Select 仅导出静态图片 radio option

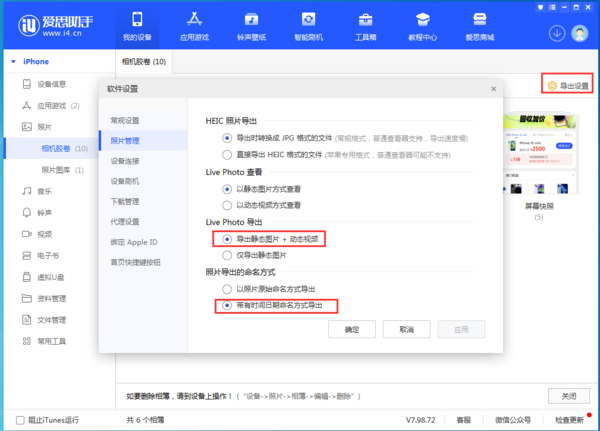(x=229, y=256)
